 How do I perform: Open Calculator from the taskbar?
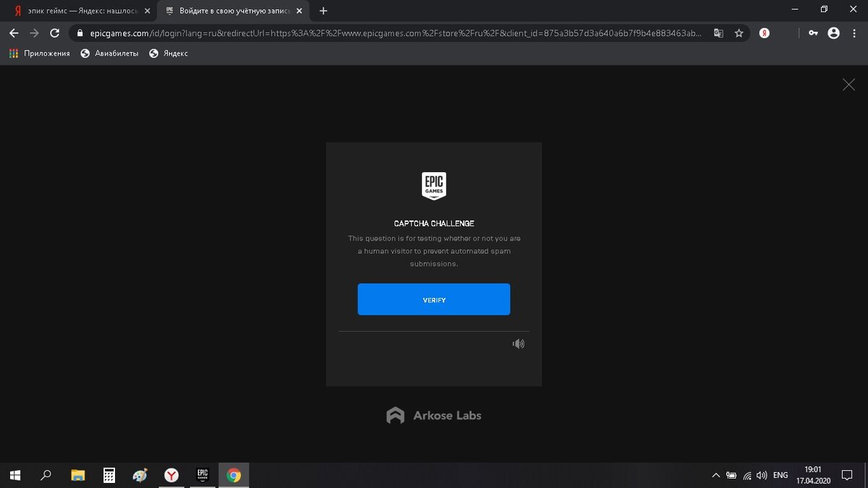109,475
